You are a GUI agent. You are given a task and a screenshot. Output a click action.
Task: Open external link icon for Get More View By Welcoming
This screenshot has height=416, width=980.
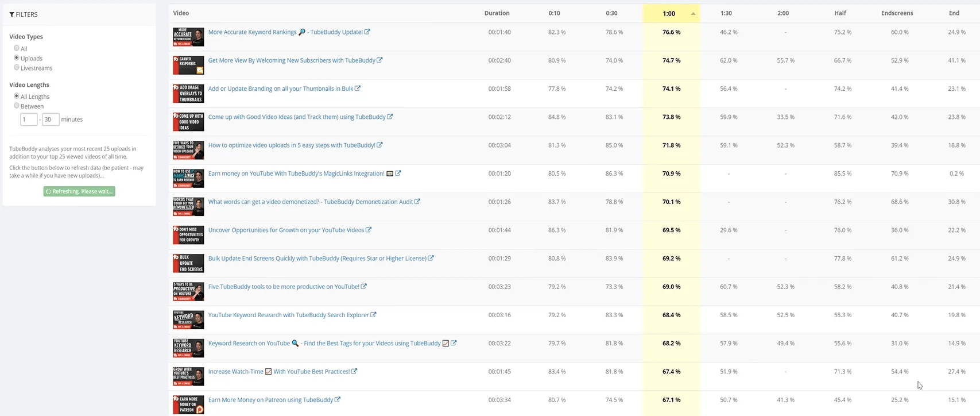click(x=379, y=60)
